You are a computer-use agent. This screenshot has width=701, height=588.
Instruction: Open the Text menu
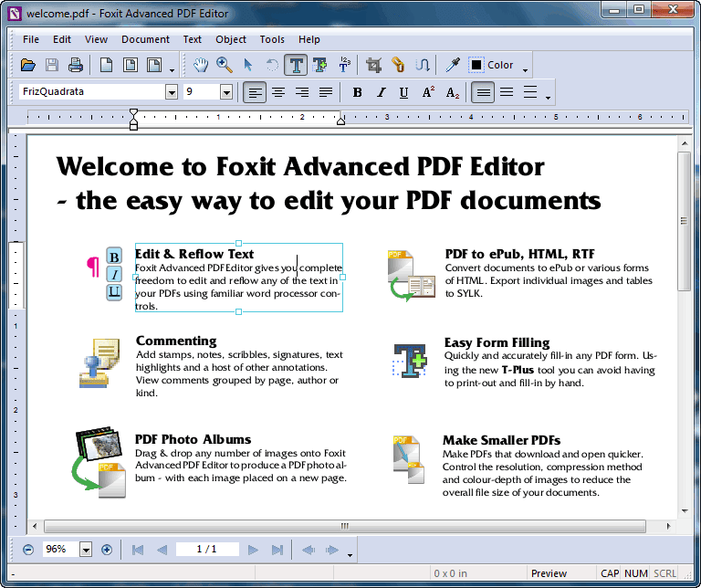click(193, 39)
